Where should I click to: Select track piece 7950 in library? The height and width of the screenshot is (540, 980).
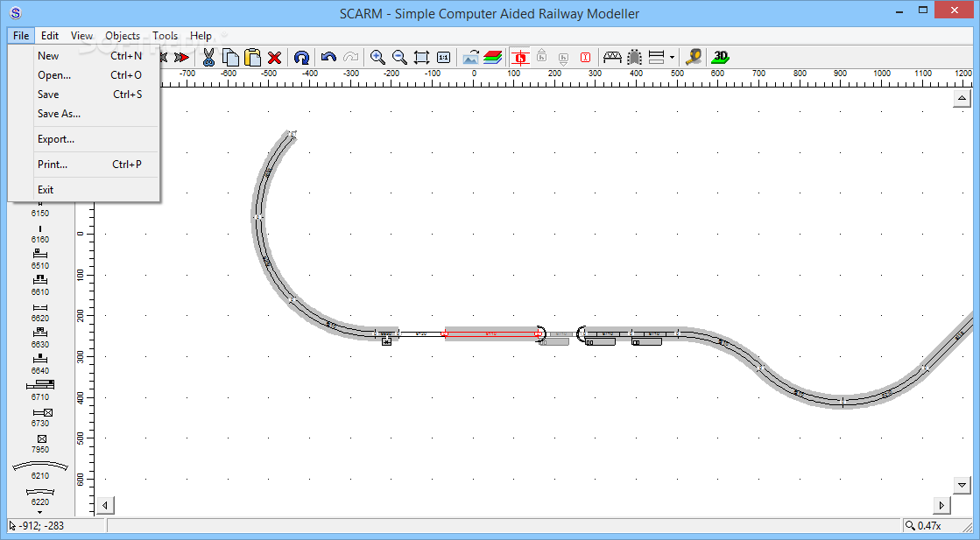40,444
